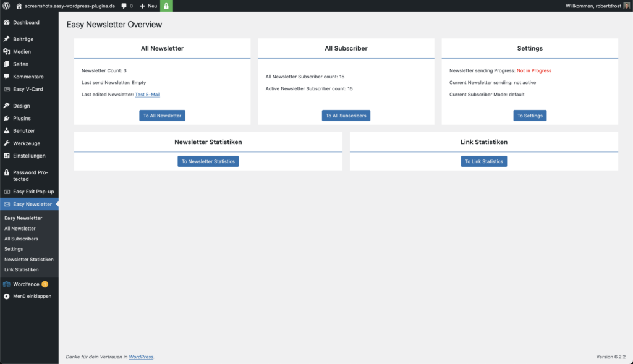Click the site home icon
The height and width of the screenshot is (364, 633).
point(19,6)
